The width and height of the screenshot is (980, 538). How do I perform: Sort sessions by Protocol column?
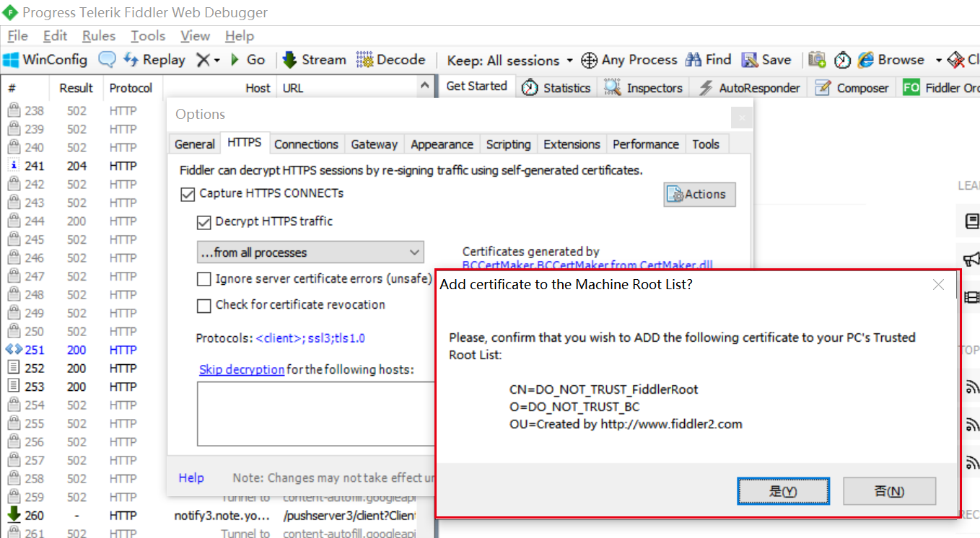point(131,88)
